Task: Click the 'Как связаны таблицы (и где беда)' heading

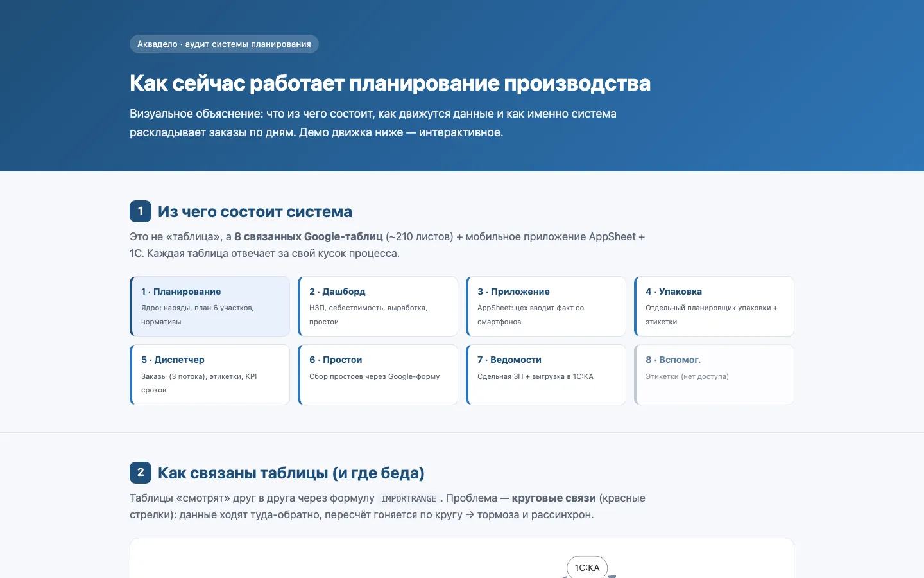Action: (291, 473)
